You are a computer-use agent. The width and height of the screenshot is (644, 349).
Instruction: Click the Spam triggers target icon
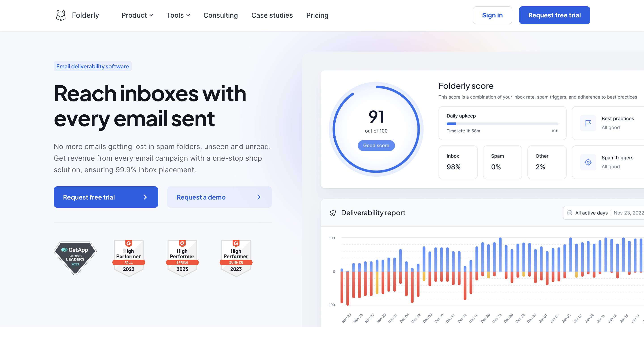(588, 162)
